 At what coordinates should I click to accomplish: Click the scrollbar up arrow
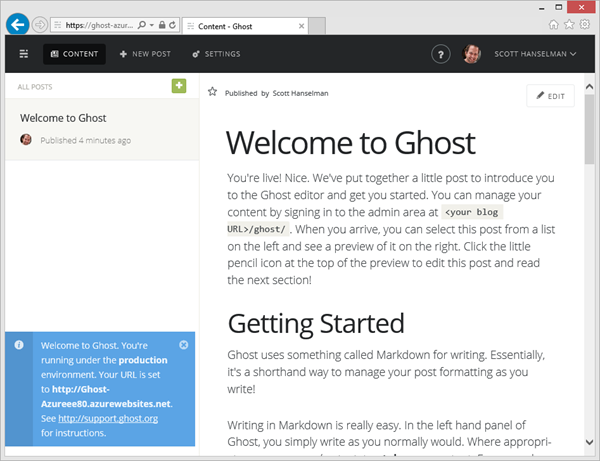tap(589, 87)
